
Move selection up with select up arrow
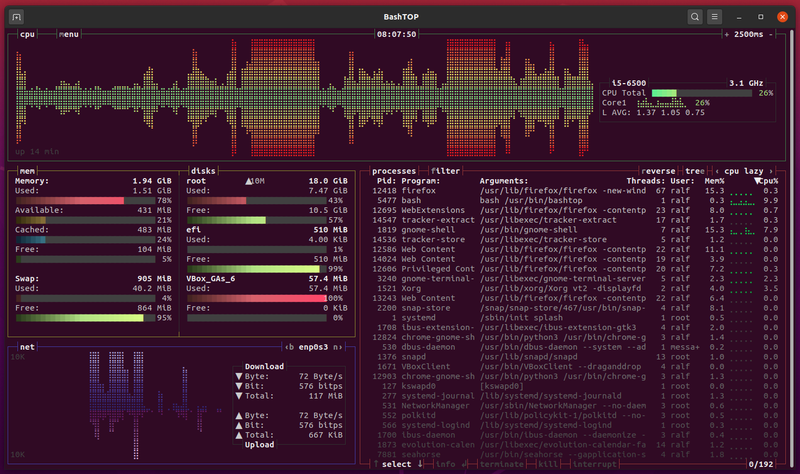[376, 464]
